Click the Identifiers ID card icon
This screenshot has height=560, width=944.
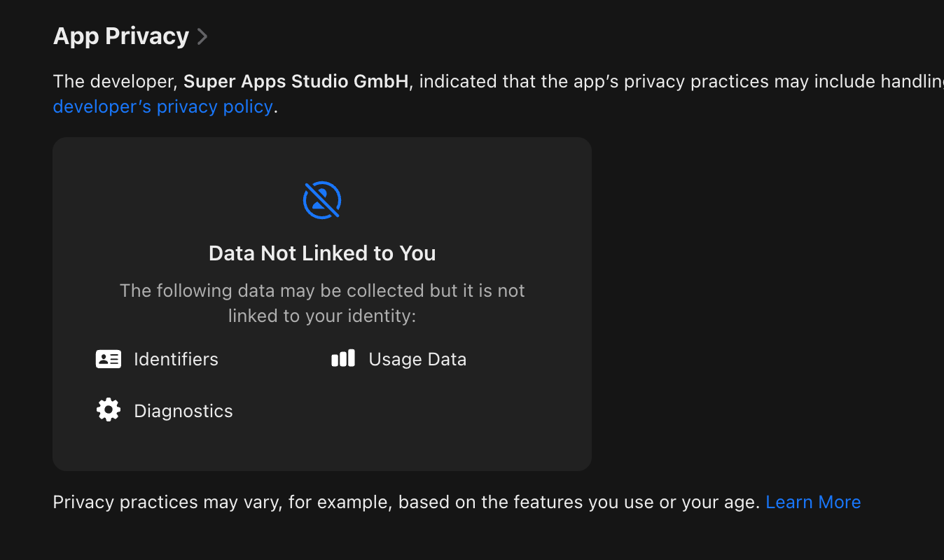[x=109, y=359]
